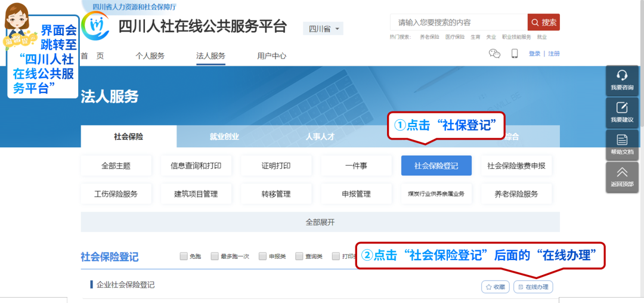Select the 转移管理 category

click(276, 194)
